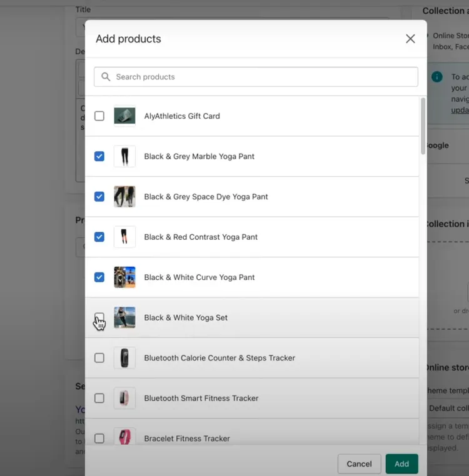
Task: Click Black & White Curve Yoga Pant image
Action: pos(124,277)
